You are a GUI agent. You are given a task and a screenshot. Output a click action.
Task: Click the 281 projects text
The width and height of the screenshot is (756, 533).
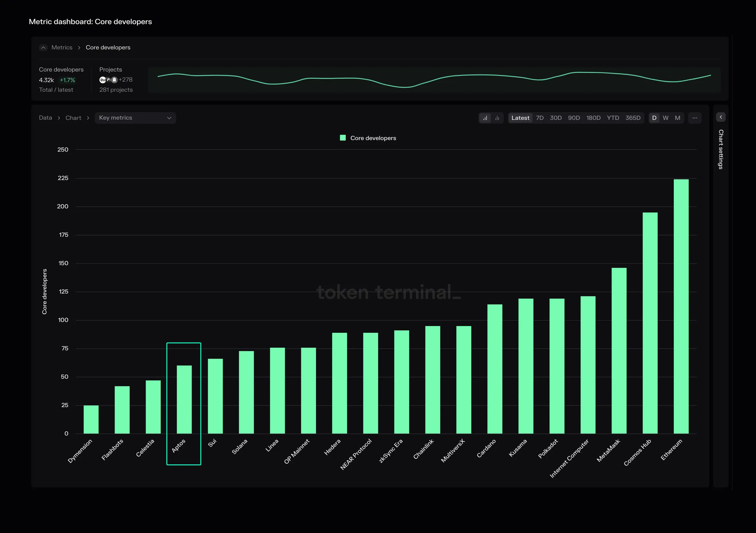click(x=116, y=90)
